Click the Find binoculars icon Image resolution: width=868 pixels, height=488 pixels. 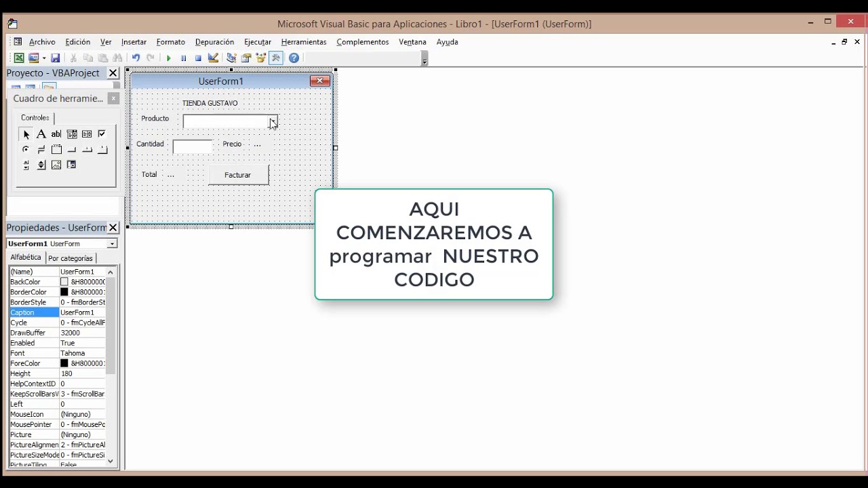[118, 58]
